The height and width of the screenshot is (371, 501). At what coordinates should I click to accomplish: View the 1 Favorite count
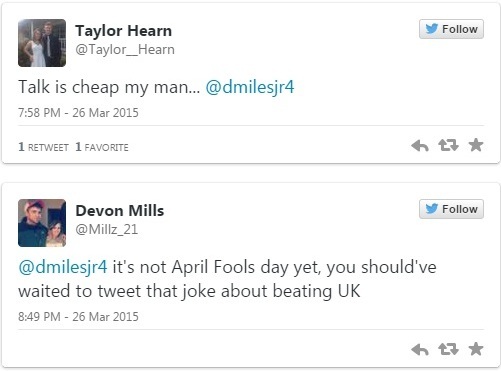pos(102,147)
